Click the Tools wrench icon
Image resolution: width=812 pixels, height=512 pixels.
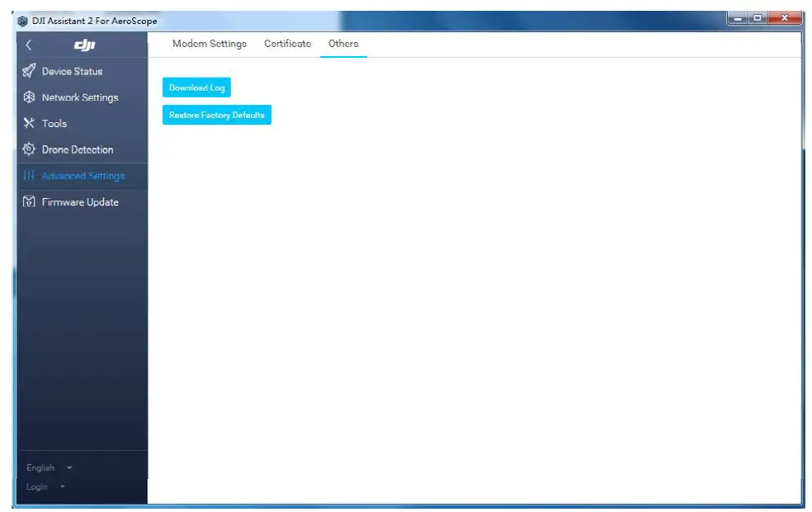(29, 123)
